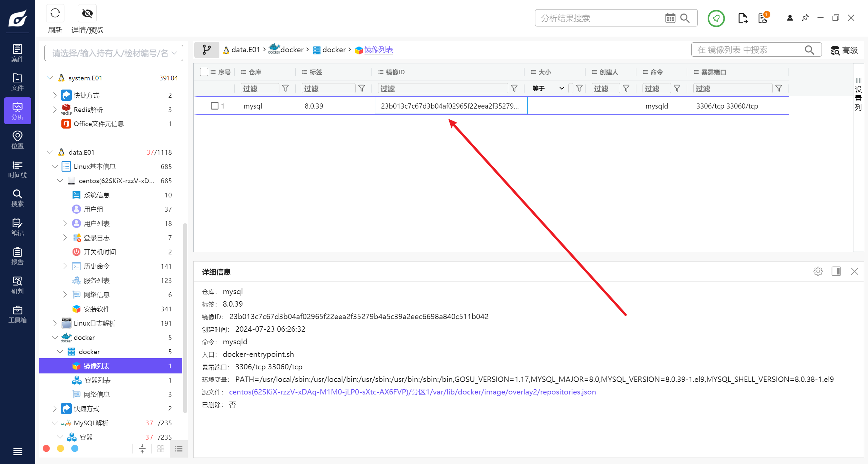
Task: Click filter funnel icon for 镜像ID column
Action: (x=514, y=89)
